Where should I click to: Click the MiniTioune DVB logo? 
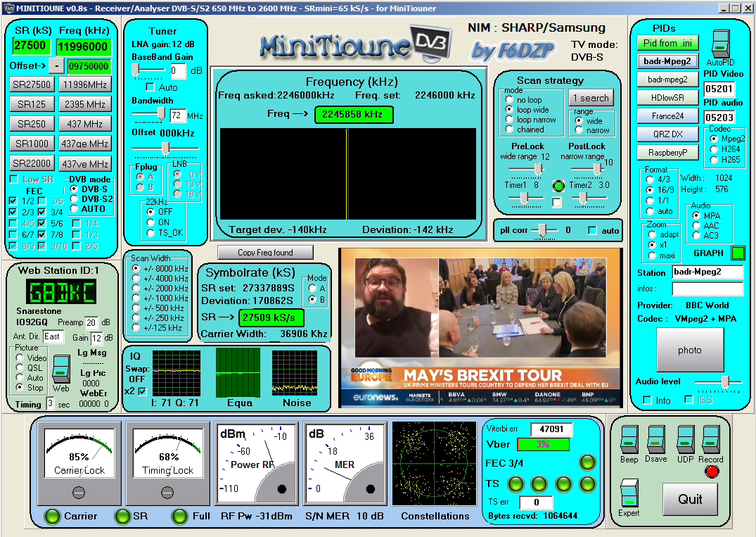coord(356,44)
